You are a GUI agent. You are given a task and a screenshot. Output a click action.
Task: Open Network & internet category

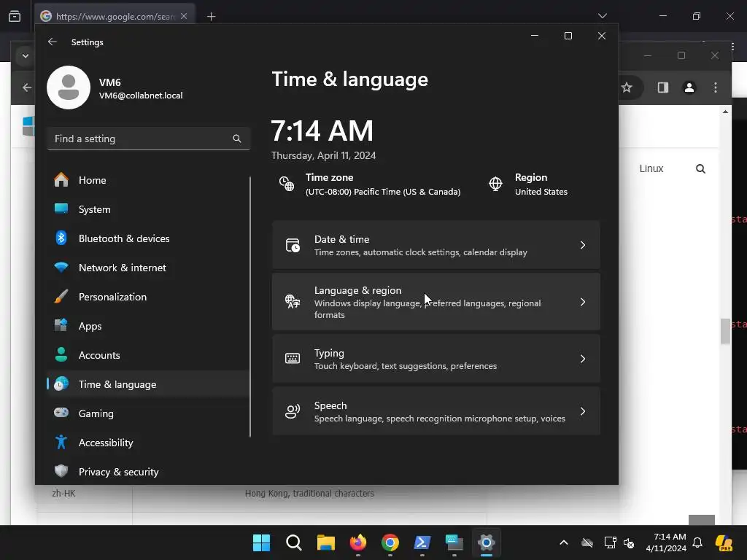click(147, 268)
